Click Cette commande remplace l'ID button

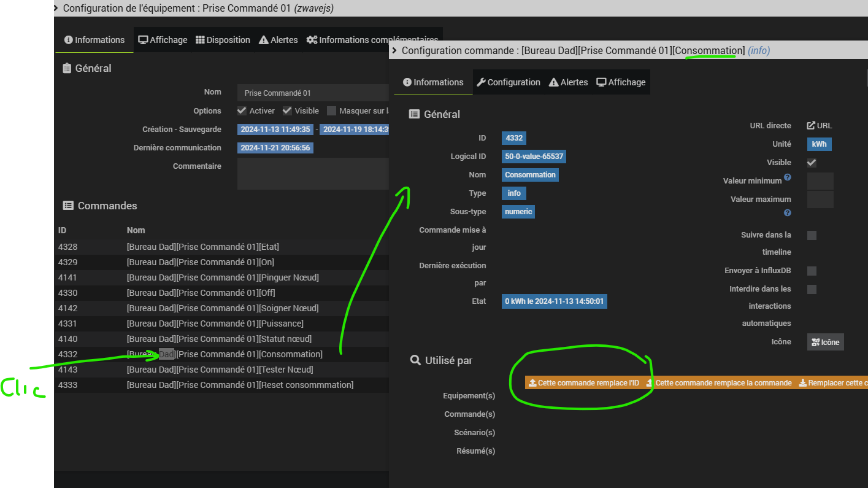click(x=584, y=383)
